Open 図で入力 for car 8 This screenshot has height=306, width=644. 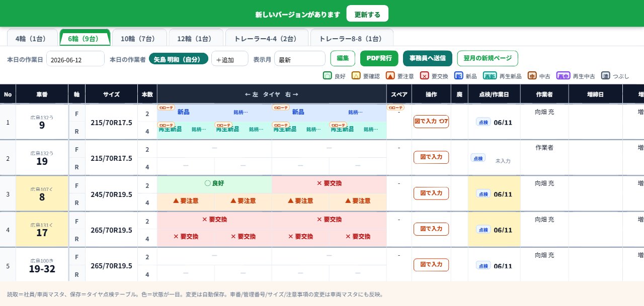pos(431,193)
